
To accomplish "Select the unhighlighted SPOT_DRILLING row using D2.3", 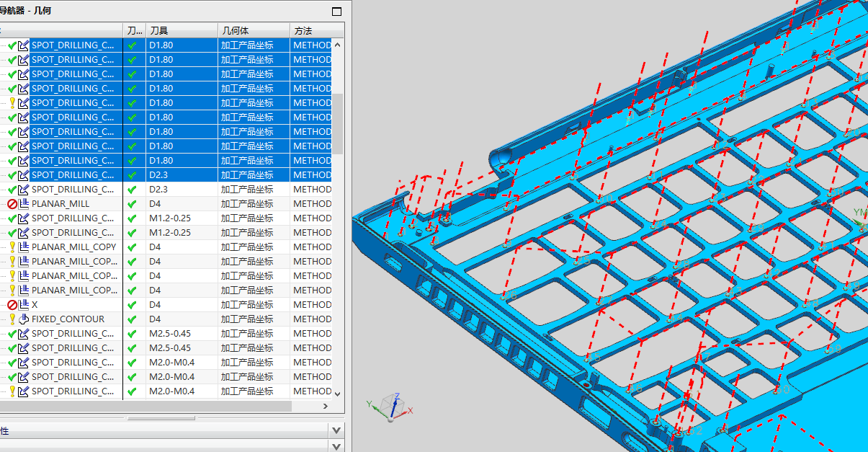I will 73,190.
